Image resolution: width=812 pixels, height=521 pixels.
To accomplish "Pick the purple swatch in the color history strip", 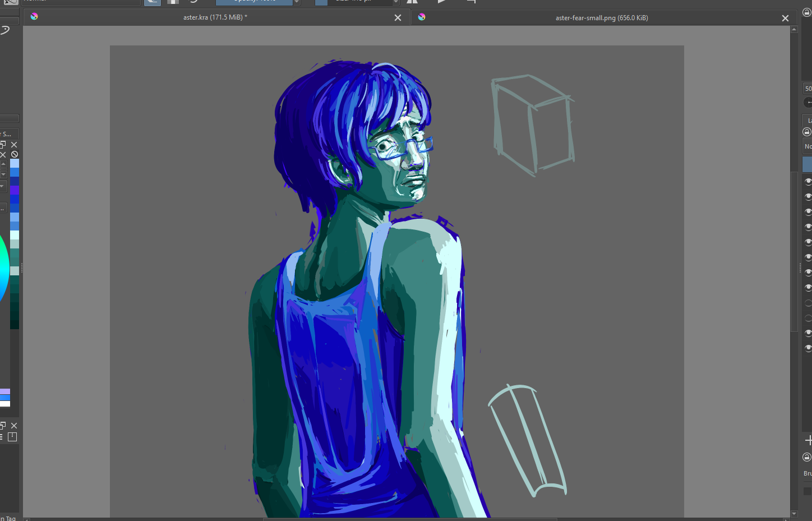I will pos(15,190).
